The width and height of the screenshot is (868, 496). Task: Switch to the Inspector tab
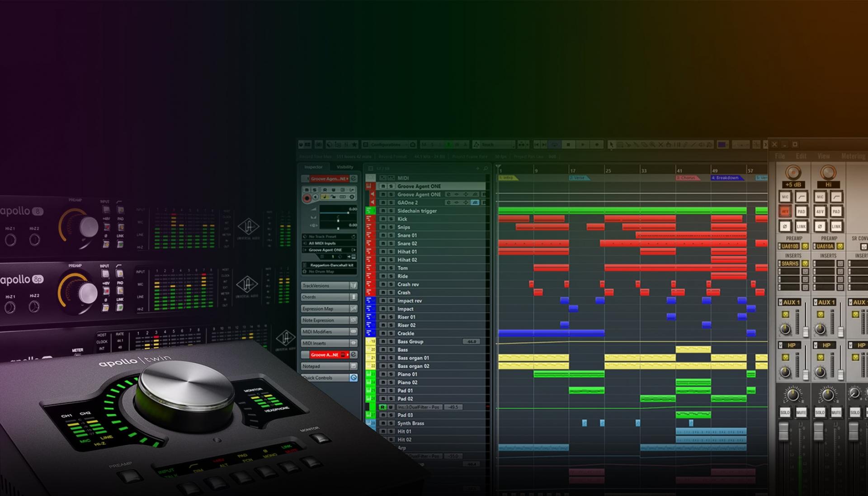(x=313, y=167)
